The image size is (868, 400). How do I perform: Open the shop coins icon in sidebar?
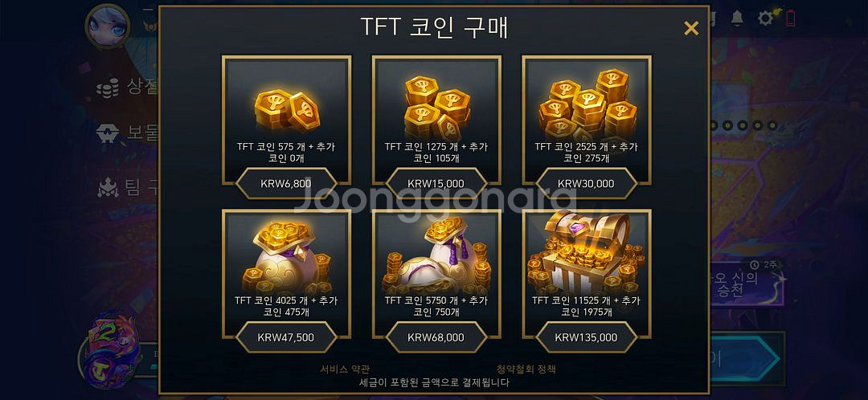108,88
